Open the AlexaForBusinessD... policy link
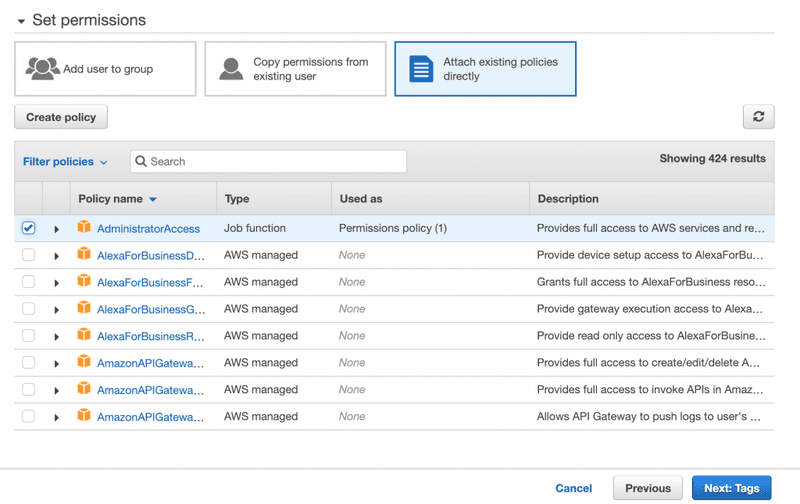 151,256
